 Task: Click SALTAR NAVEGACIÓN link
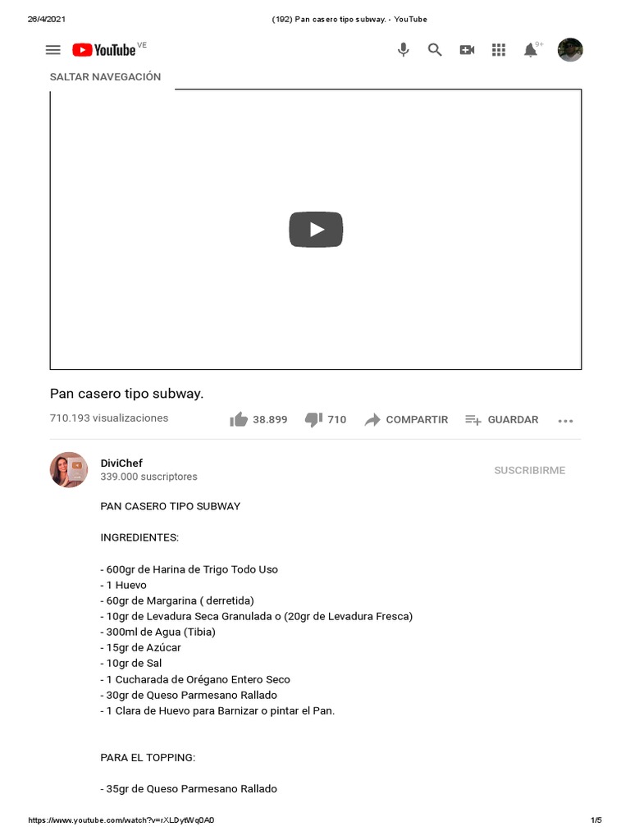(x=105, y=76)
